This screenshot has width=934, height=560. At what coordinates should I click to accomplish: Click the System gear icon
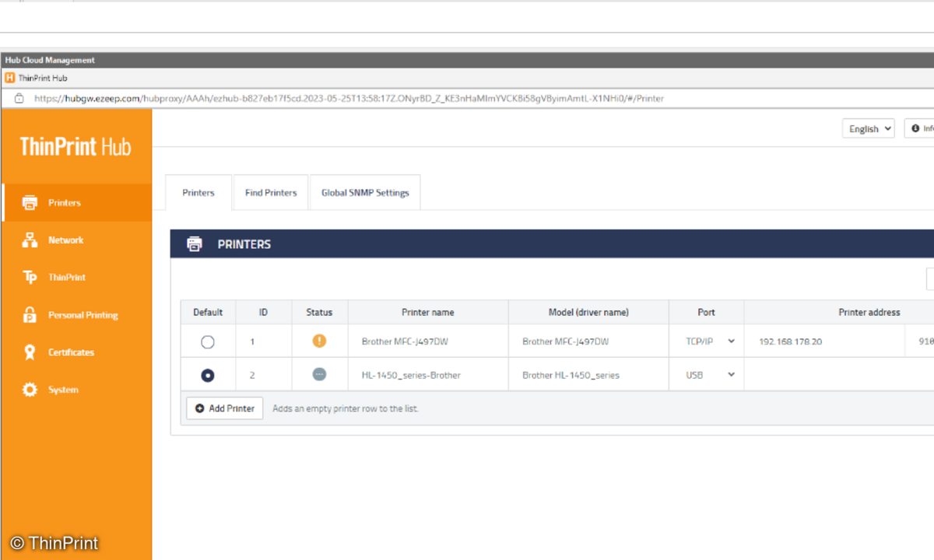[x=30, y=390]
